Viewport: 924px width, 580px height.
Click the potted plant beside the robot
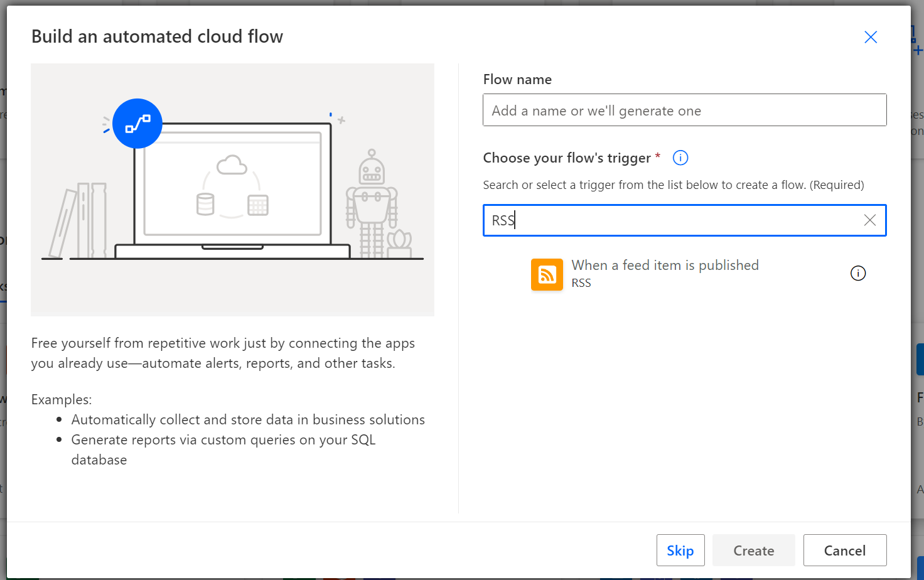(399, 245)
